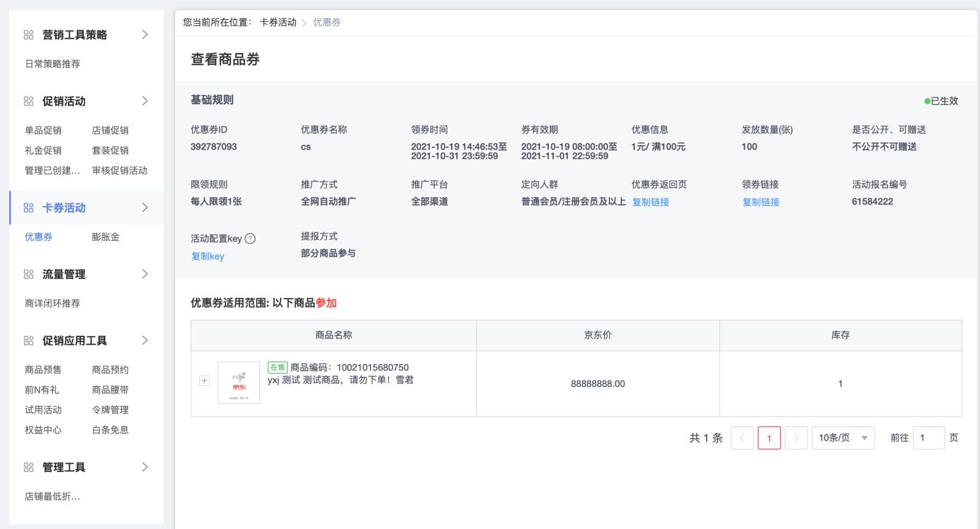This screenshot has width=980, height=529.
Task: Open 礼金促销 menu item
Action: point(43,150)
